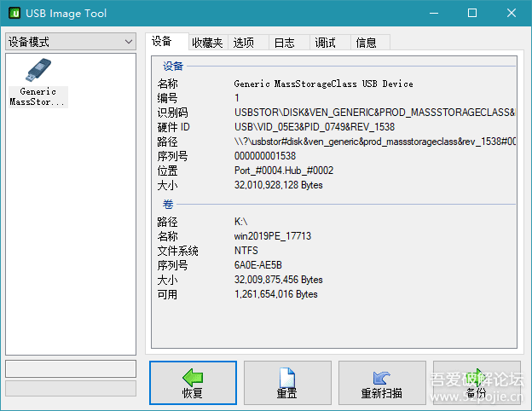Click the serial number 000000001538
The image size is (532, 411).
pos(265,156)
